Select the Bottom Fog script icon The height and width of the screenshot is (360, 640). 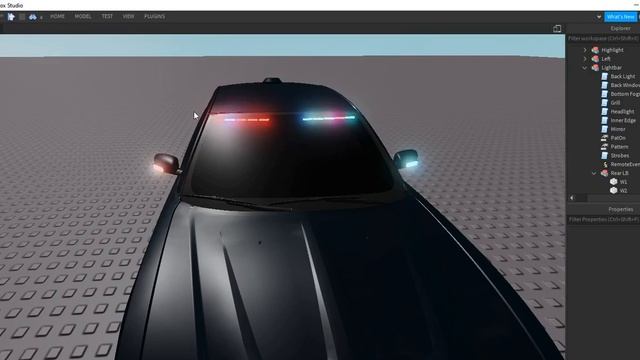click(604, 94)
